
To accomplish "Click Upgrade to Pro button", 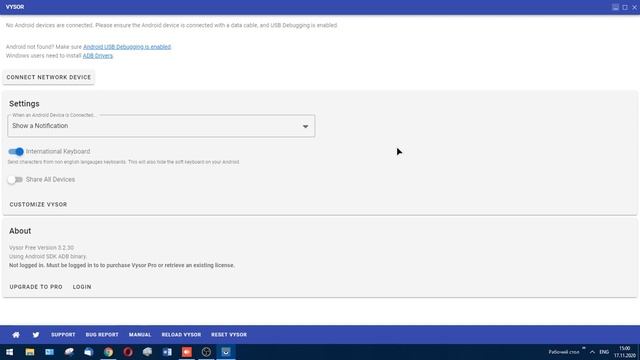I will tap(36, 287).
